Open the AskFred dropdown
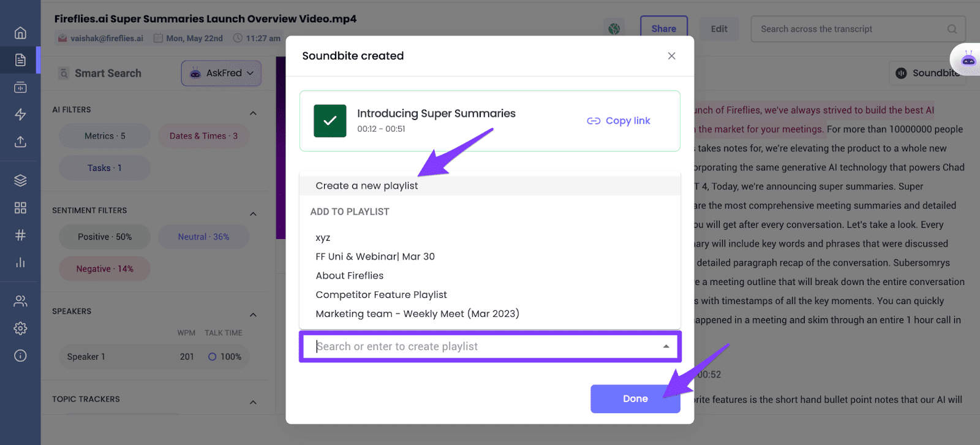This screenshot has height=445, width=980. tap(221, 73)
